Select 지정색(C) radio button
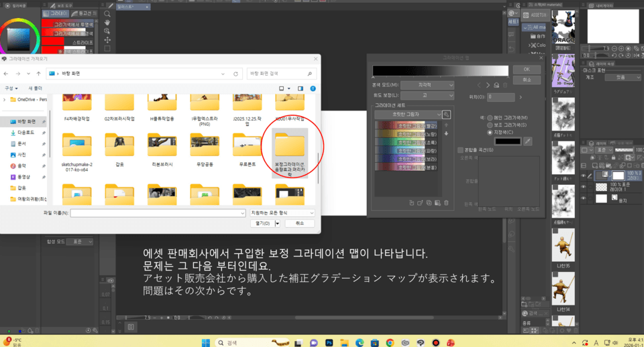 tap(490, 132)
